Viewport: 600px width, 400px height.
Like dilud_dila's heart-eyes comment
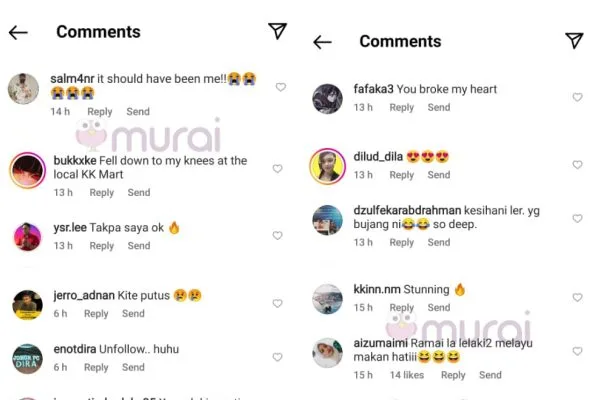click(x=577, y=165)
